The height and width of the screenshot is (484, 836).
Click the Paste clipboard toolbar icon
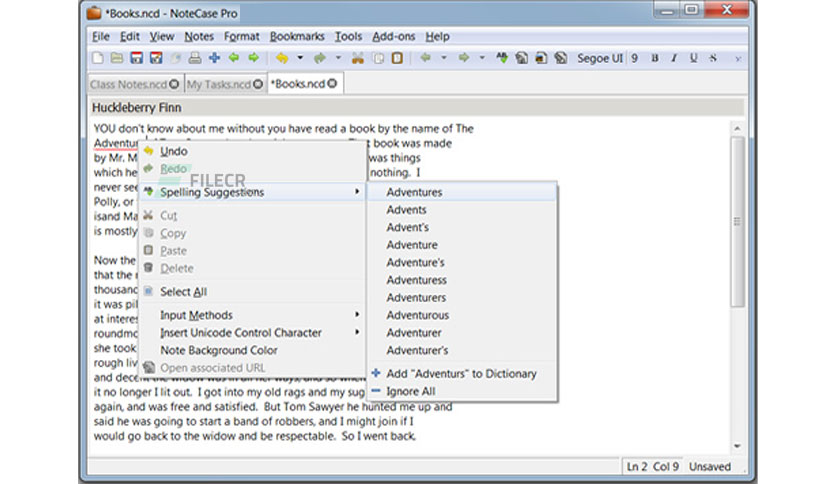coord(397,58)
